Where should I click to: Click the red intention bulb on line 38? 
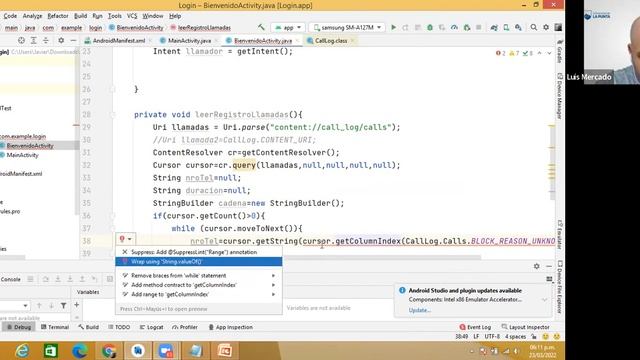coord(122,239)
